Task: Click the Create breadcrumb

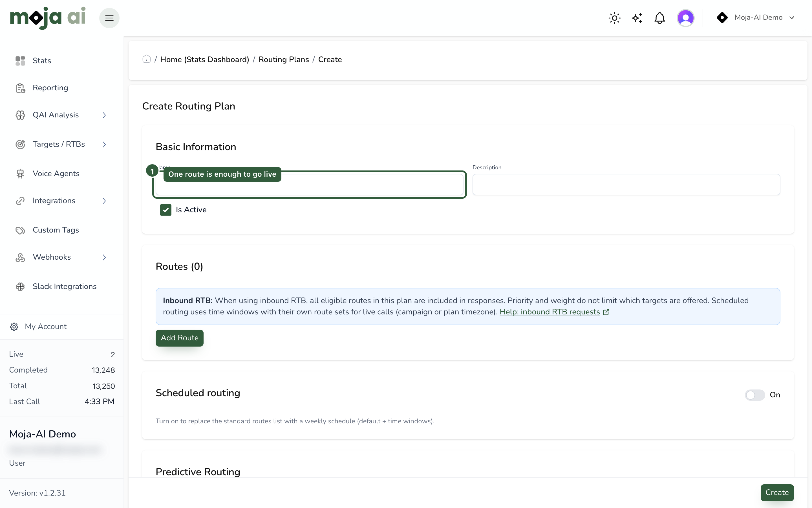Action: coord(330,60)
